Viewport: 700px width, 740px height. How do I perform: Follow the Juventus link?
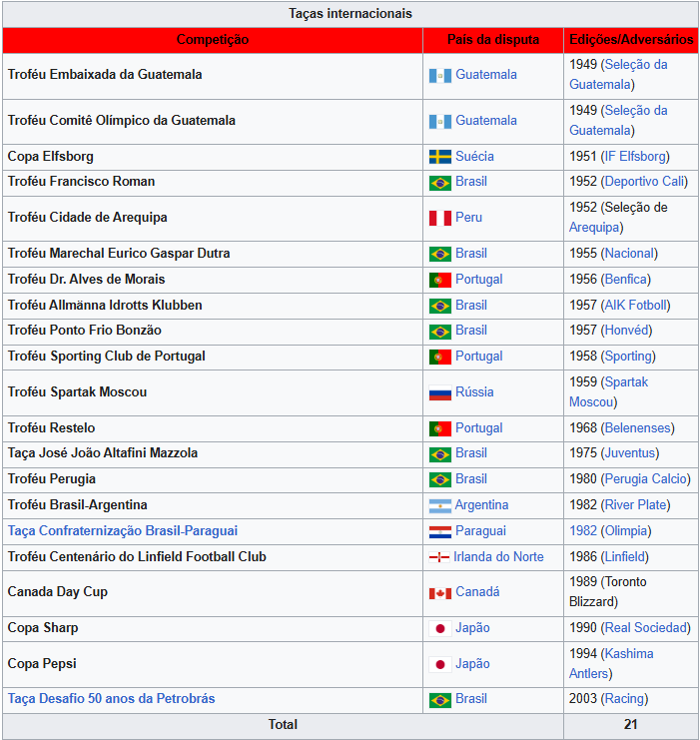point(630,453)
